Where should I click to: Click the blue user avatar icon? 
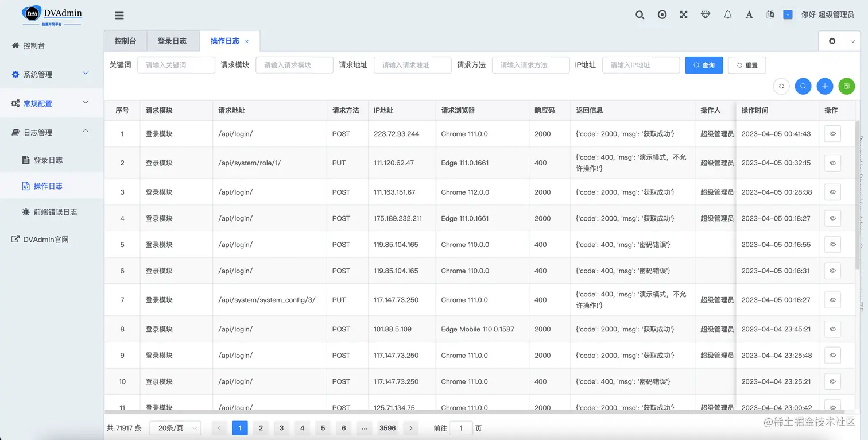click(788, 15)
